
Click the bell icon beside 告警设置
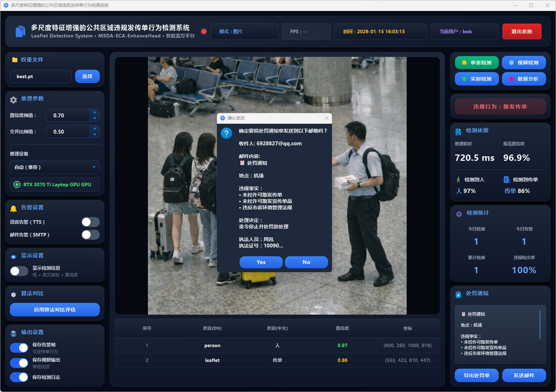pyautogui.click(x=13, y=209)
